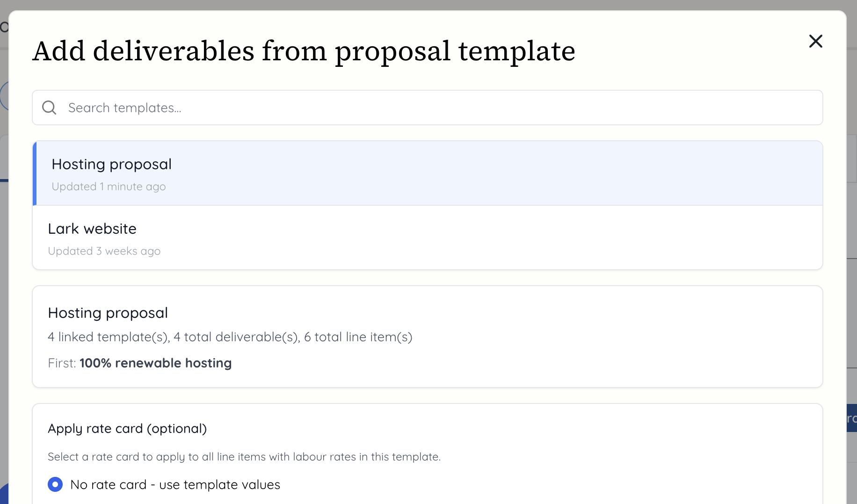The height and width of the screenshot is (504, 857).
Task: Click the Updated 1 minute ago label
Action: [108, 186]
